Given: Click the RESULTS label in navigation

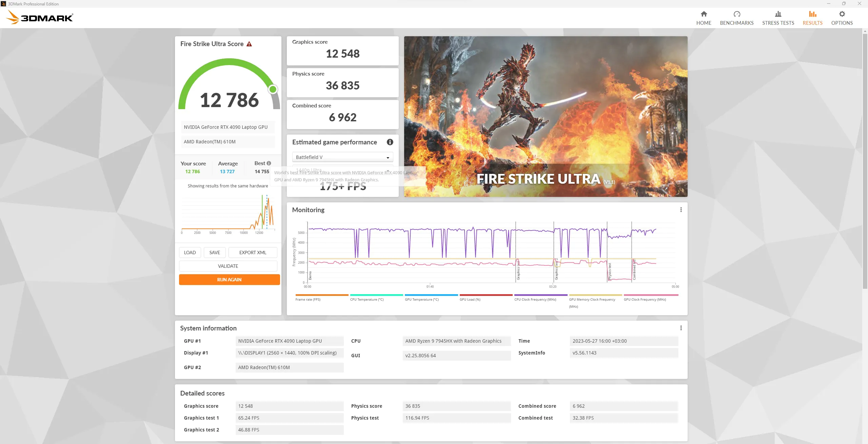Looking at the screenshot, I should coord(812,23).
